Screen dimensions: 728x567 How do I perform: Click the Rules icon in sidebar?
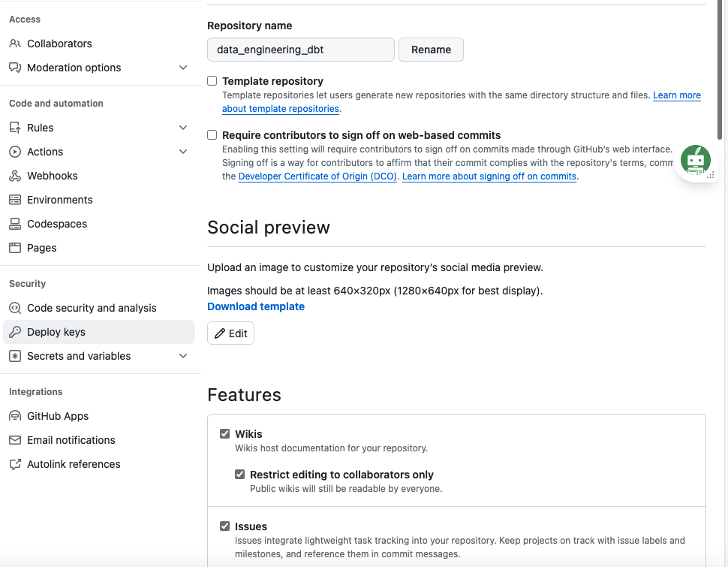[x=15, y=128]
